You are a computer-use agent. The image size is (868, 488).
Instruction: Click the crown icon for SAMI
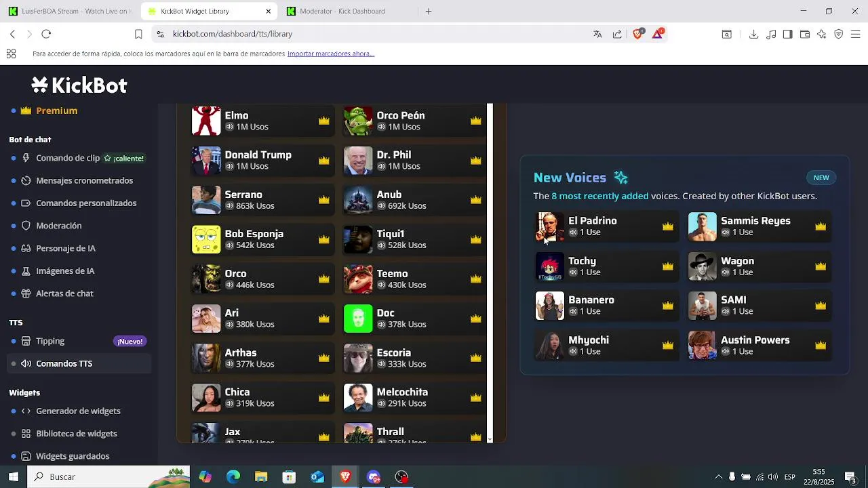pyautogui.click(x=821, y=306)
